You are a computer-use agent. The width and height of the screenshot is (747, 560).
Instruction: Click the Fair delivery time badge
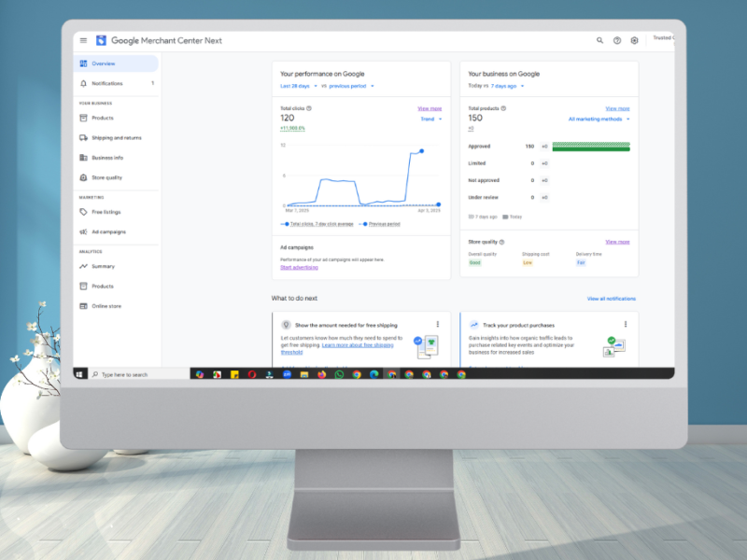point(581,262)
